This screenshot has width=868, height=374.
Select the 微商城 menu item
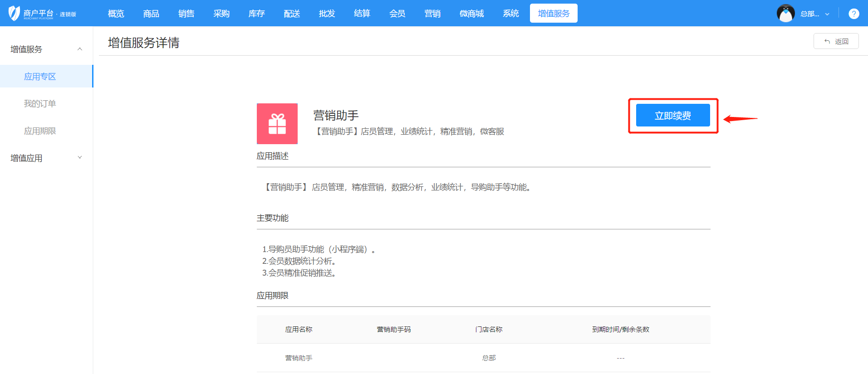(x=471, y=14)
